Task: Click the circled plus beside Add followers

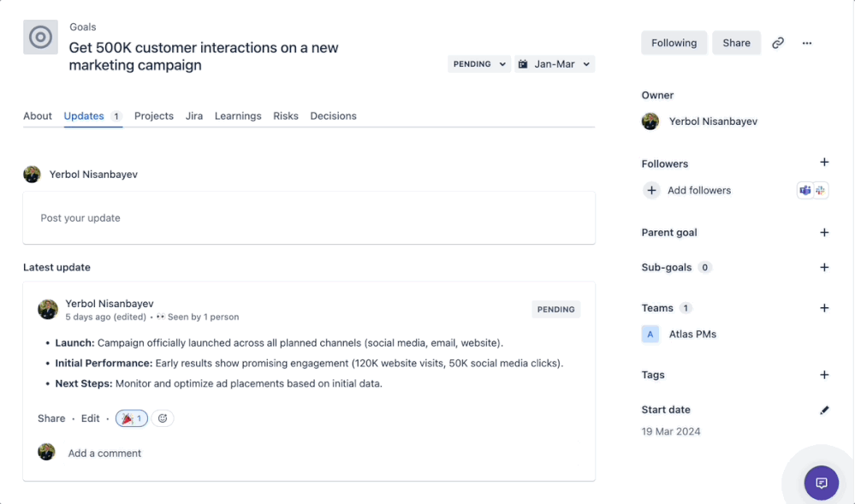Action: click(651, 190)
